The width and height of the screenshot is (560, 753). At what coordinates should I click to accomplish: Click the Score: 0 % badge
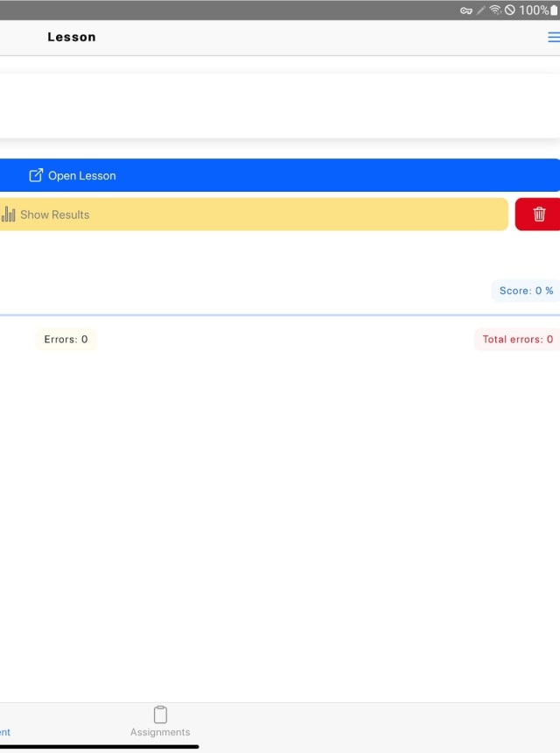point(526,291)
